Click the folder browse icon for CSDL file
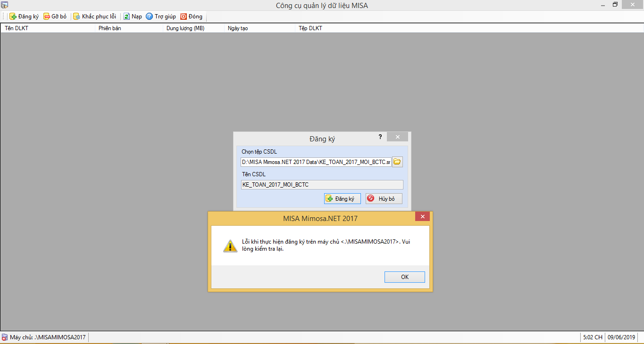644x344 pixels. [397, 162]
